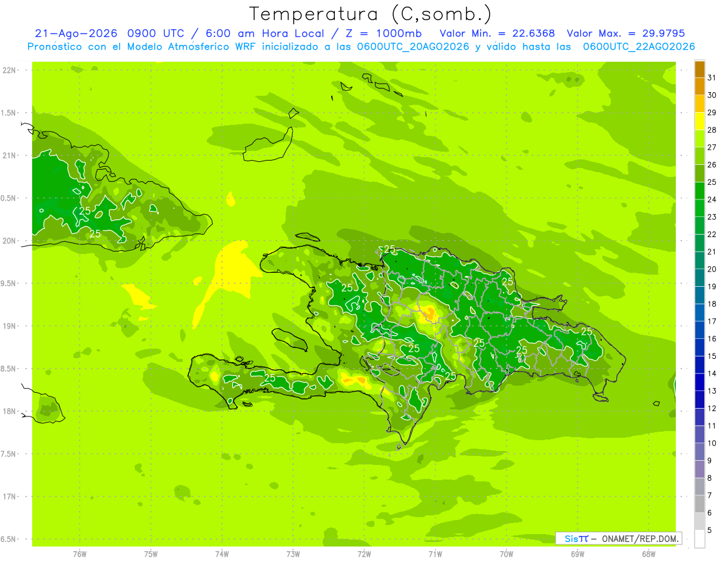Click the colorbar label '20'
Viewport: 728px width, 562px height.
(x=712, y=269)
